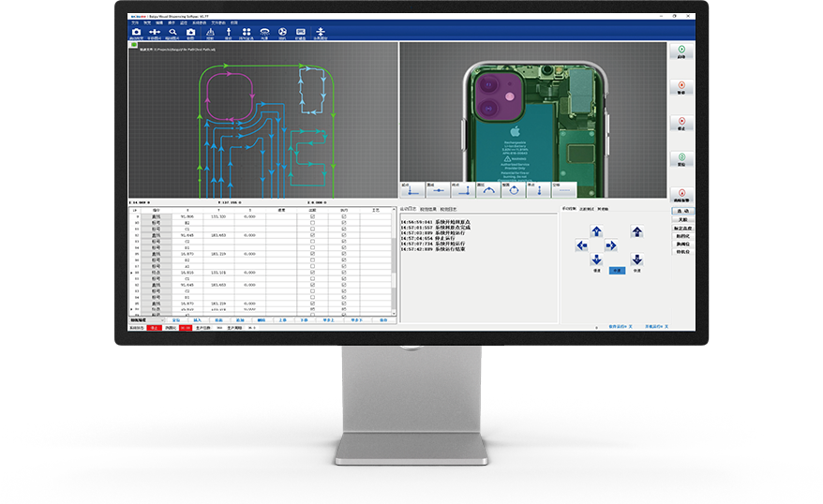Toggle the first row's execute checkbox

tap(344, 216)
